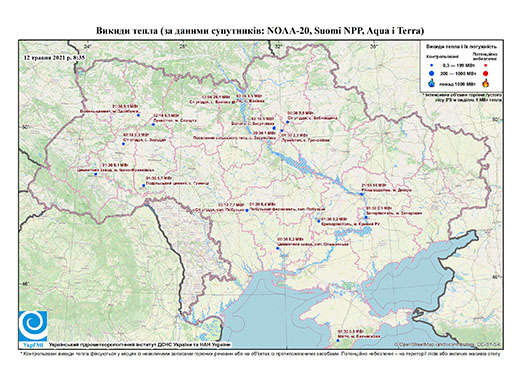
Task: Click the blue marker in Crimea
Action: [x=338, y=340]
